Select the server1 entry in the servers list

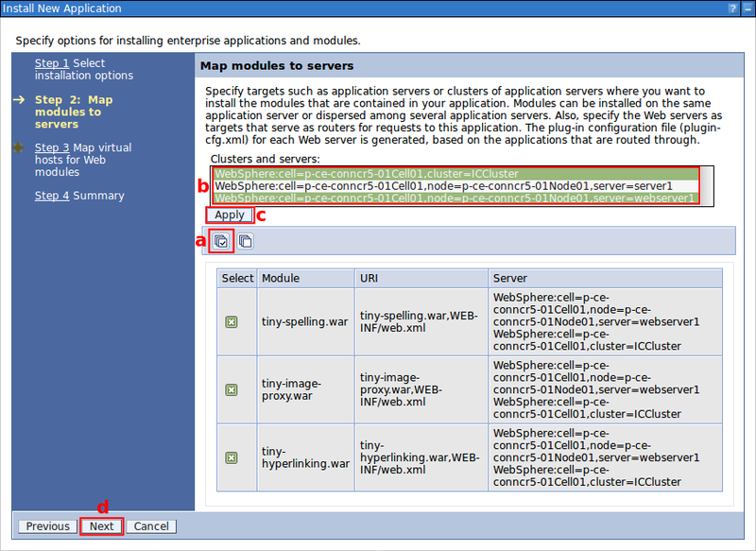point(378,187)
